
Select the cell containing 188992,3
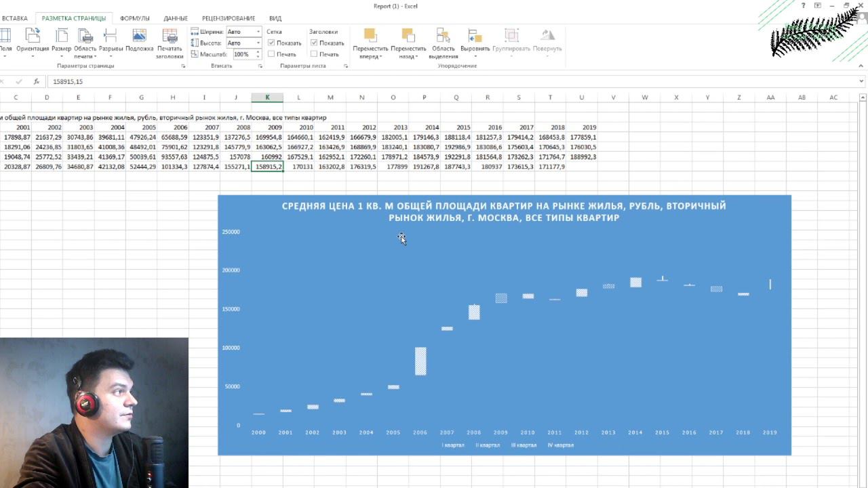tap(581, 157)
